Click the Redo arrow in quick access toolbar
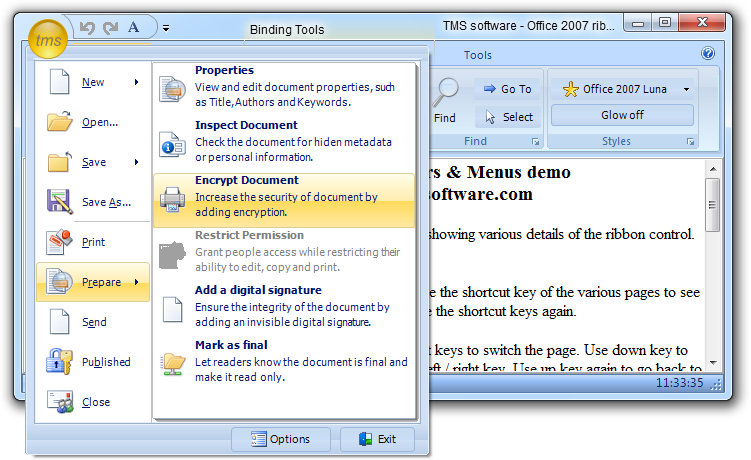The image size is (751, 460). [x=110, y=28]
